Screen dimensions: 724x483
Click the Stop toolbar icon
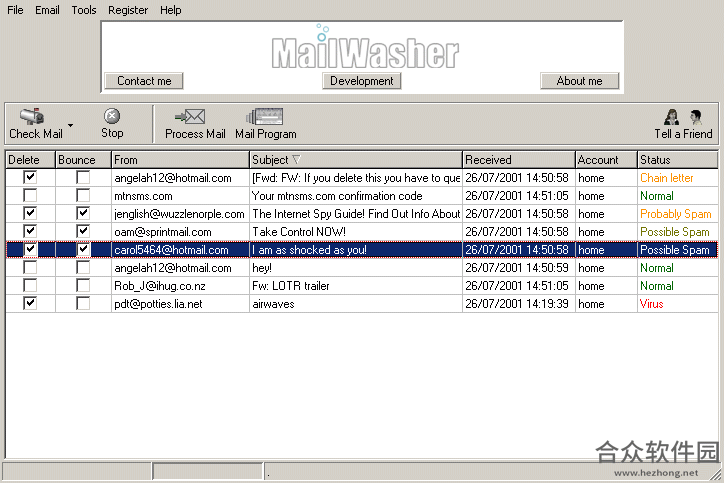click(x=112, y=116)
